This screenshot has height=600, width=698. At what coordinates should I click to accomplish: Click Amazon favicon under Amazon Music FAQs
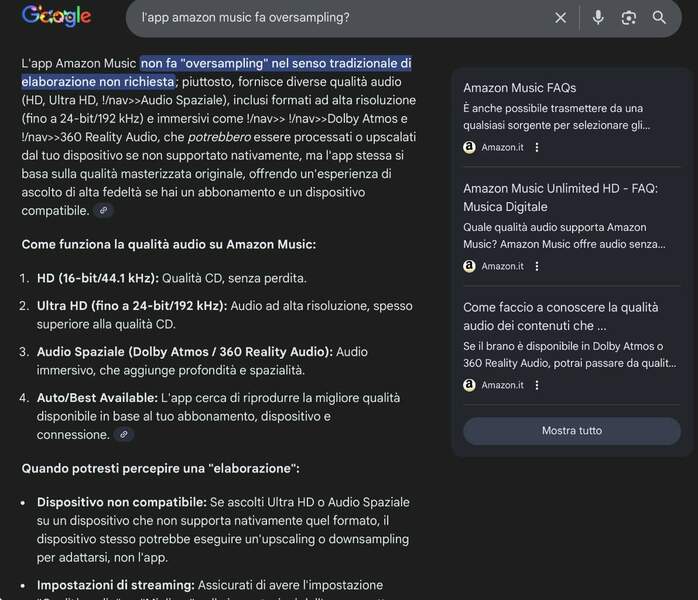469,147
